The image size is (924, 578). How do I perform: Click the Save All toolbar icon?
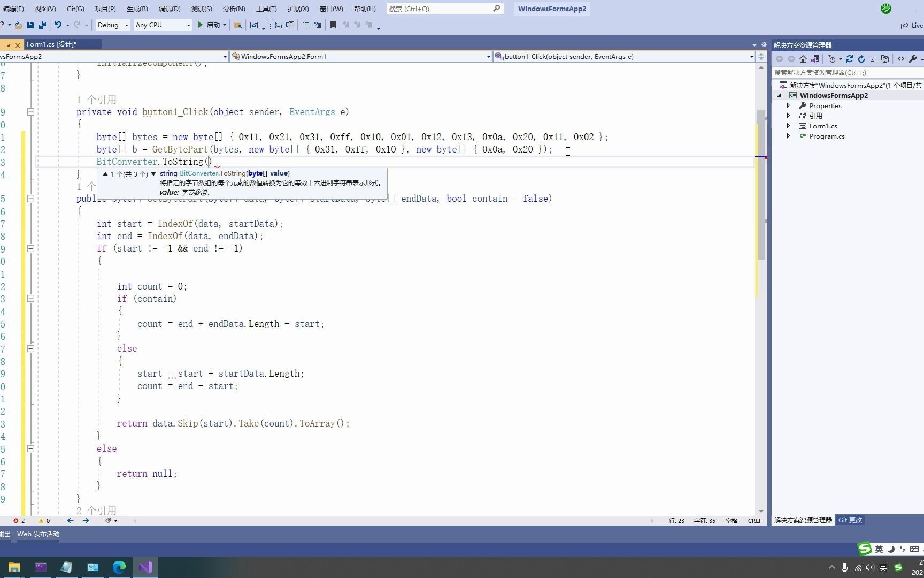coord(42,25)
